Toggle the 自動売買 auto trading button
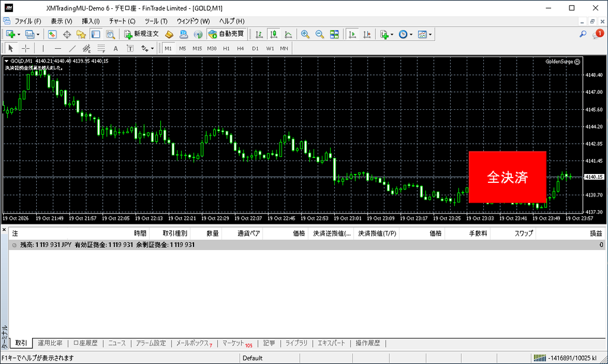Viewport: 608px width, 364px height. point(227,34)
